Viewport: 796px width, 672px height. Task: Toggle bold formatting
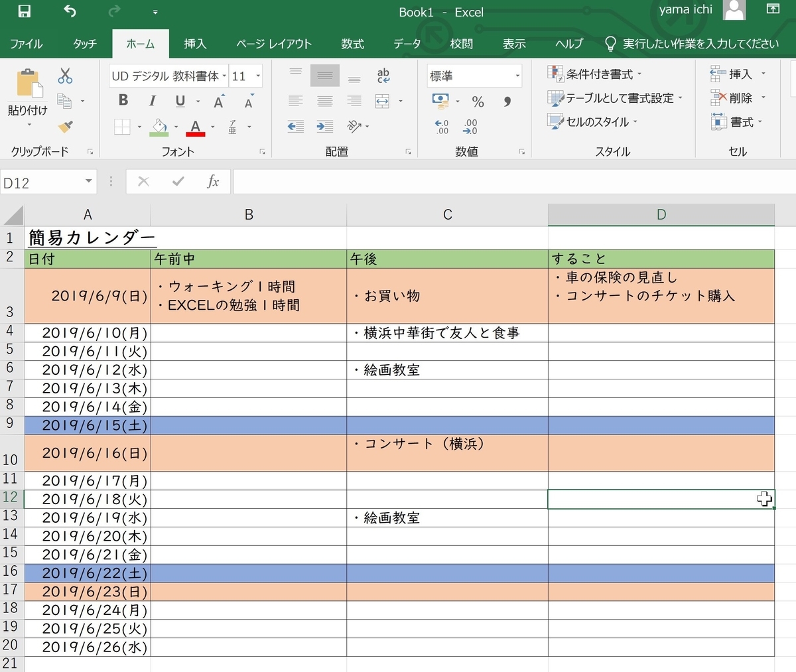click(122, 100)
